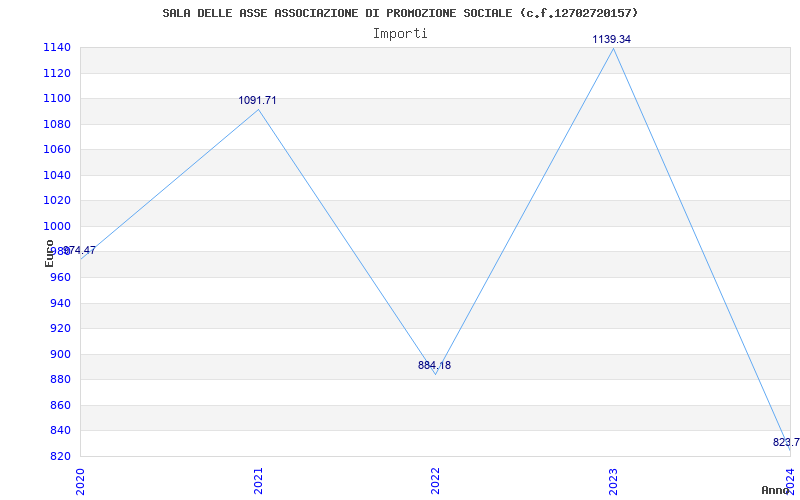Select the 2022 x-axis year label
The height and width of the screenshot is (500, 800).
(435, 481)
